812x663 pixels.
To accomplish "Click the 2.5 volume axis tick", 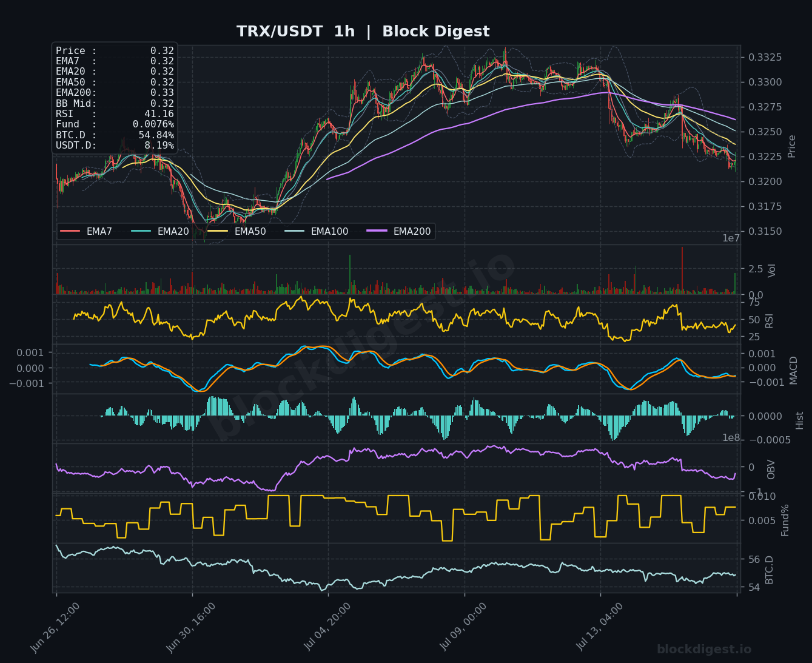I will 756,269.
